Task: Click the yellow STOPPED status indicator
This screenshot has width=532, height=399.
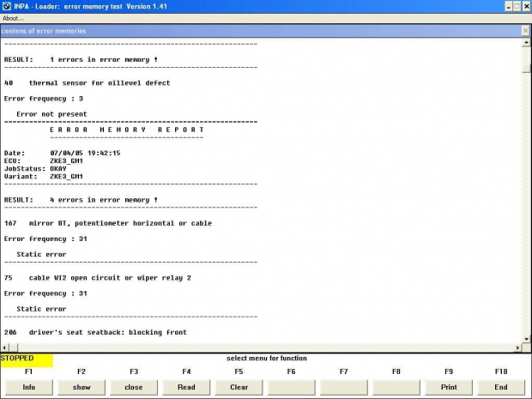Action: click(27, 360)
